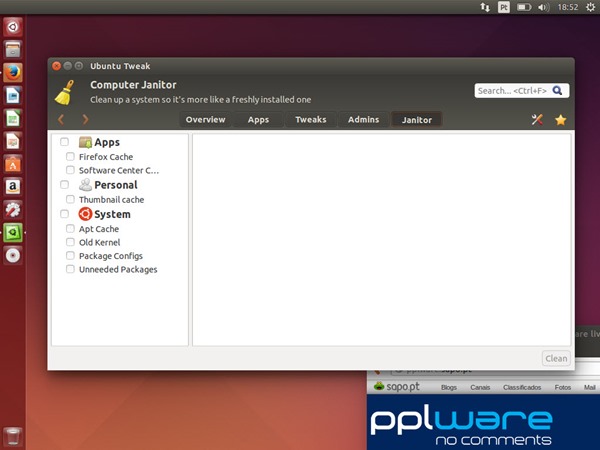This screenshot has width=600, height=450.
Task: Open the Files manager in the dock
Action: tap(13, 50)
